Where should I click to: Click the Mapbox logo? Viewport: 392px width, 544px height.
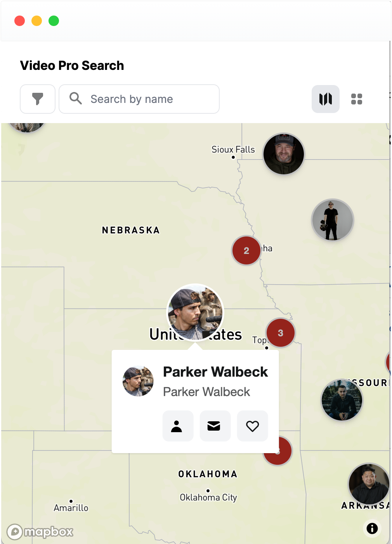pyautogui.click(x=40, y=531)
